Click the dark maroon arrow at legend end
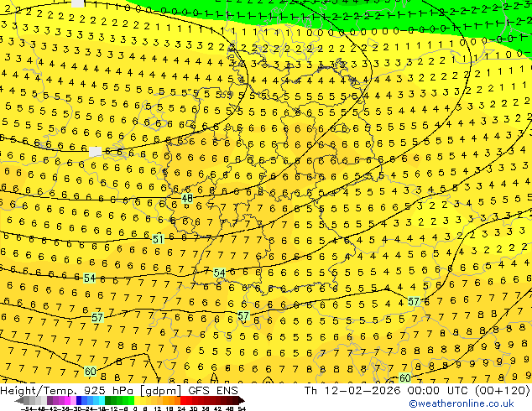Screen dimensions: 532x411 [242, 401]
